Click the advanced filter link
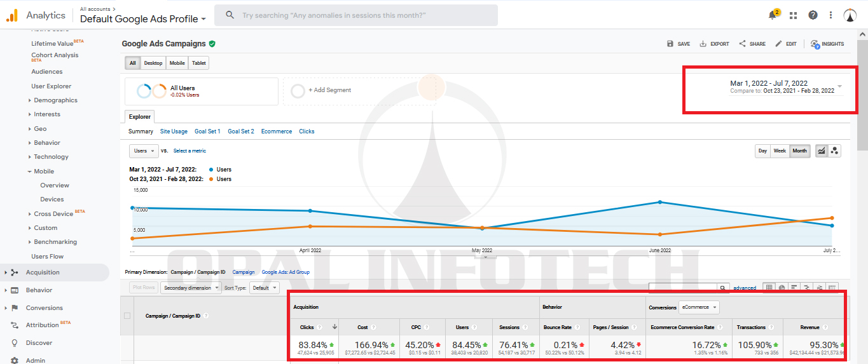Screen dimensions: 868x364 coord(745,288)
